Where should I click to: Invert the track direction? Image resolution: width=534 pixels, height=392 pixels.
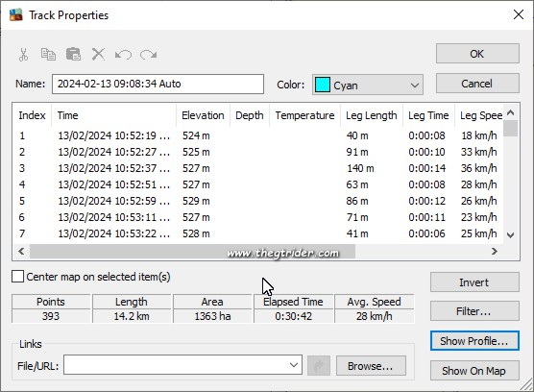coord(474,282)
